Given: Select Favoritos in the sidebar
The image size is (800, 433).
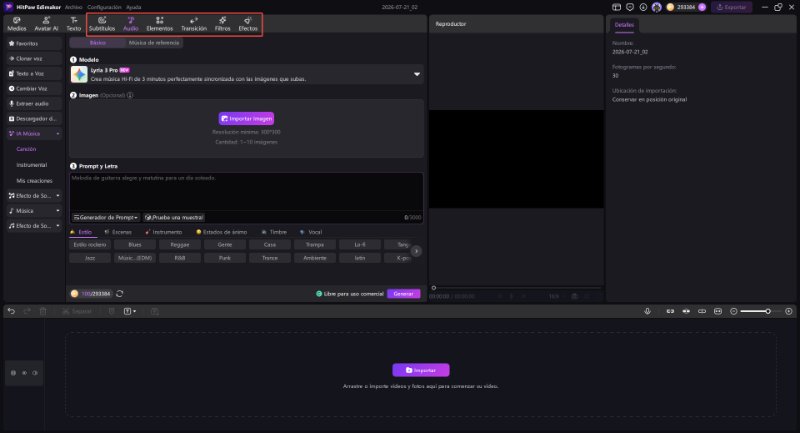Looking at the screenshot, I should [34, 44].
